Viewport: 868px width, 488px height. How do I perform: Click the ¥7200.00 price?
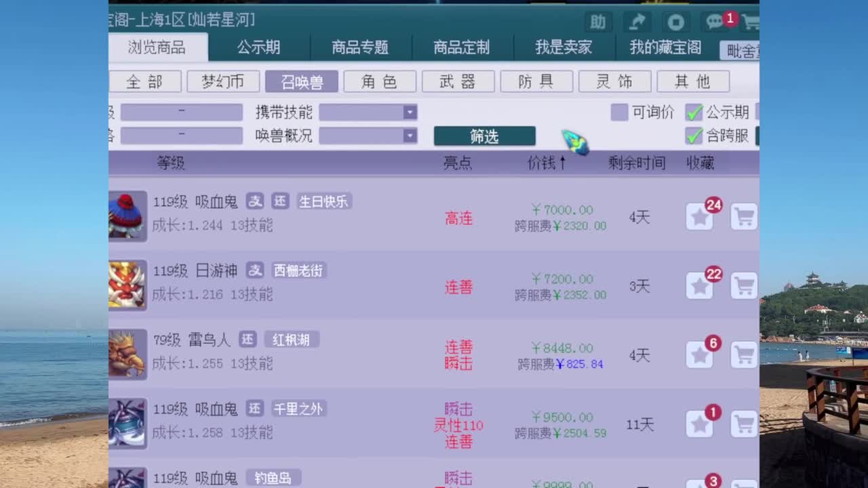click(x=562, y=279)
